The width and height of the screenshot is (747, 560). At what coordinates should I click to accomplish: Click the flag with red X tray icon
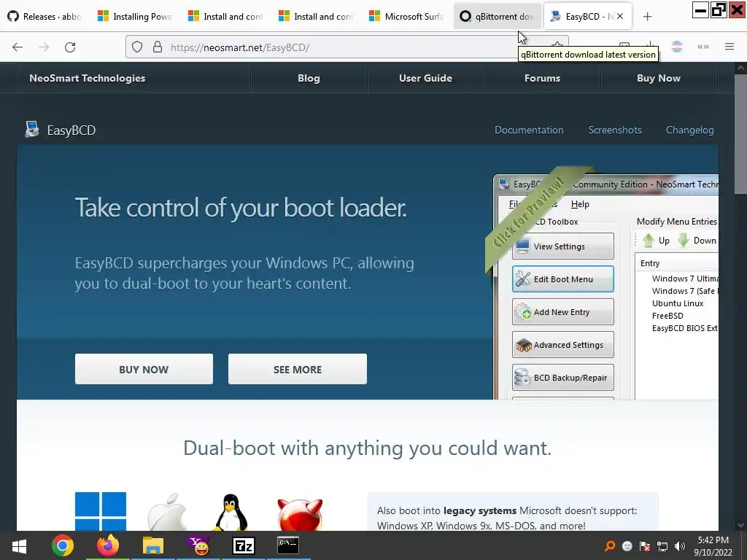(x=645, y=546)
